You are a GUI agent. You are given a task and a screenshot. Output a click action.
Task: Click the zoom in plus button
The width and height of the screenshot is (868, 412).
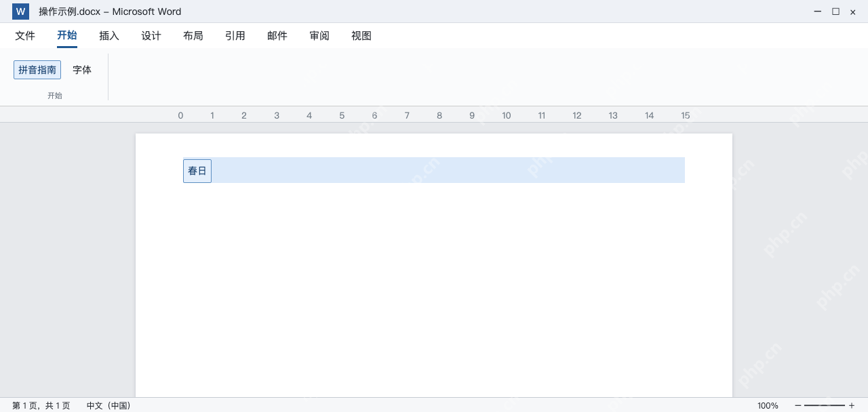852,405
